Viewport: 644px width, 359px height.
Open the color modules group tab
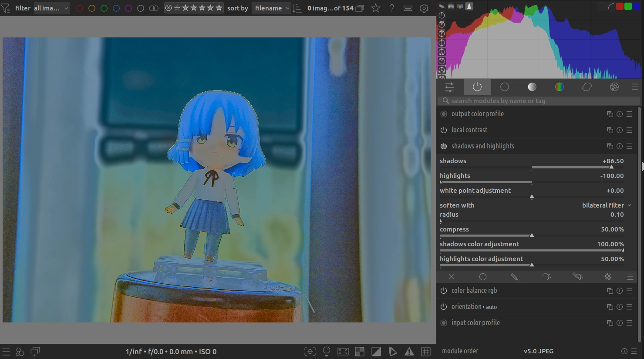pos(560,87)
